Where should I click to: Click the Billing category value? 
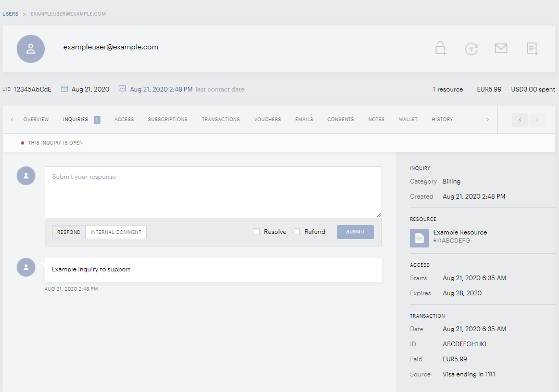[451, 181]
